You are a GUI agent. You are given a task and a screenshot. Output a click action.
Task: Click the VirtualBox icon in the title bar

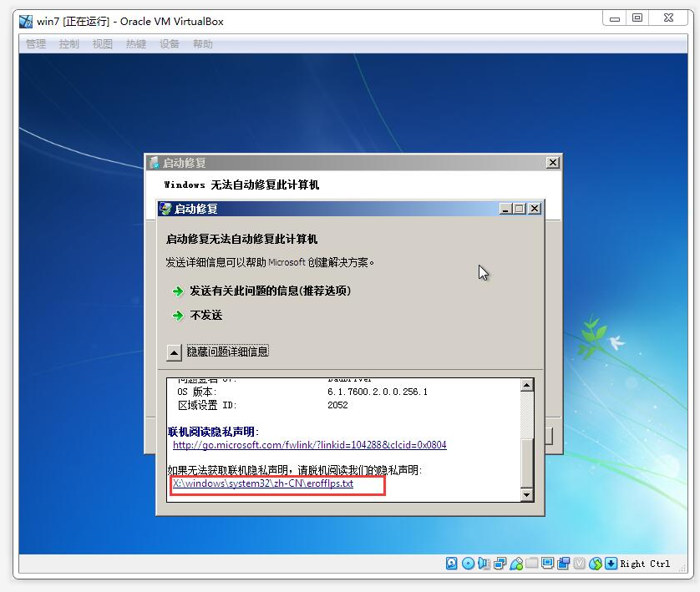click(26, 21)
